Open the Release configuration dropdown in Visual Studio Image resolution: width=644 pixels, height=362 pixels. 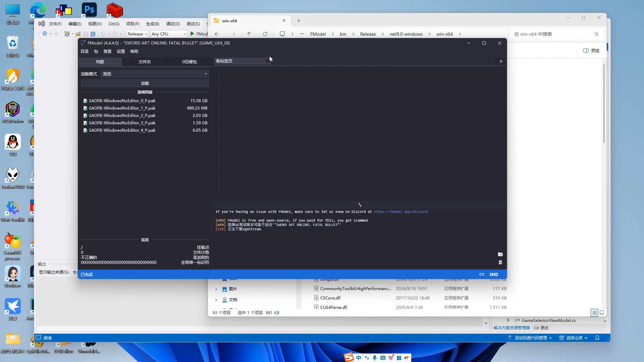click(137, 34)
